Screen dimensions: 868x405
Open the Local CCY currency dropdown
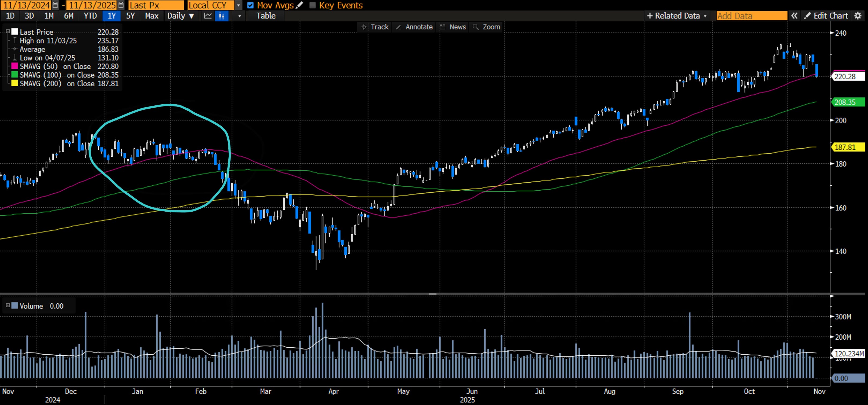[x=239, y=5]
